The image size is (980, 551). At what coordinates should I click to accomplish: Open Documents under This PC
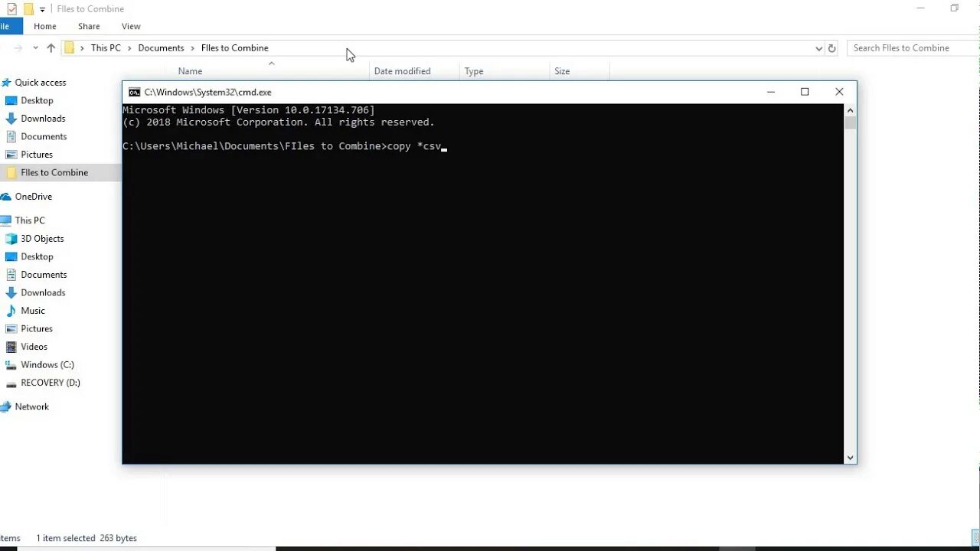tap(44, 275)
